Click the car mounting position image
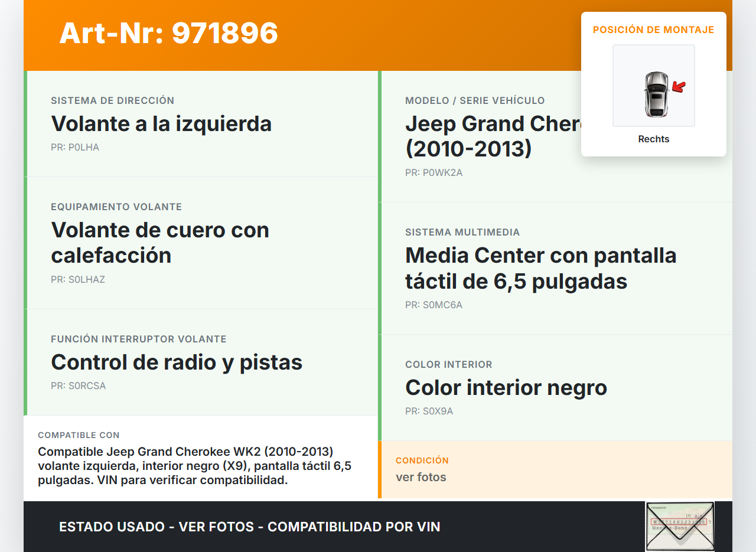756x552 pixels. point(654,86)
